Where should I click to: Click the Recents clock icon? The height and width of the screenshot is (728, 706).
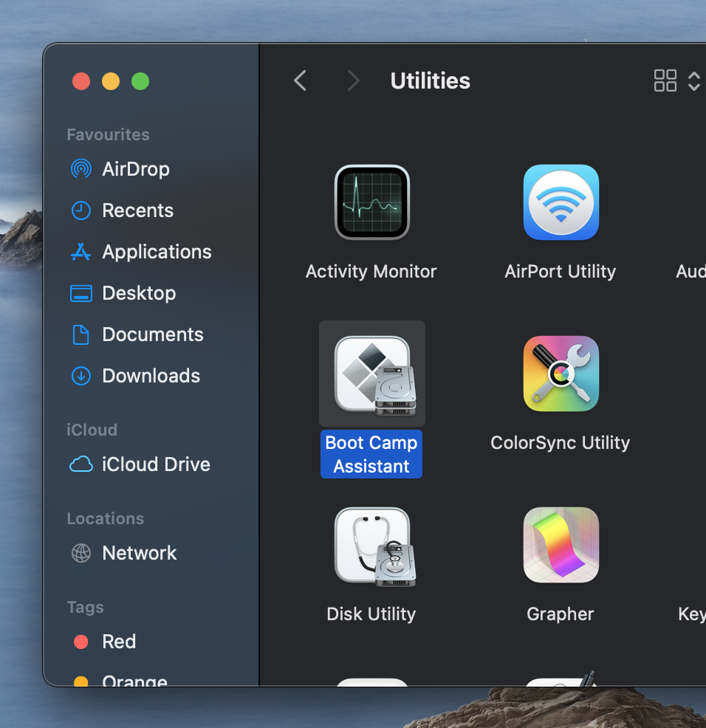pyautogui.click(x=80, y=210)
